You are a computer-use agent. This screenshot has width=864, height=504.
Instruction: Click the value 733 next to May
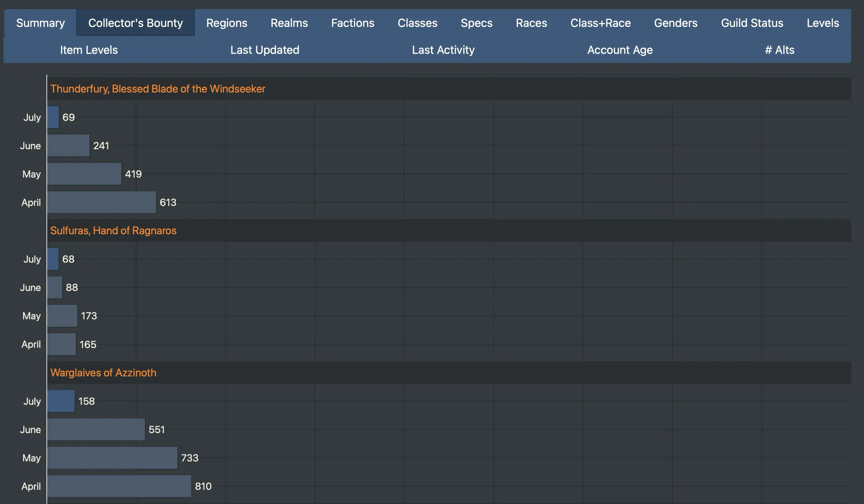point(190,458)
